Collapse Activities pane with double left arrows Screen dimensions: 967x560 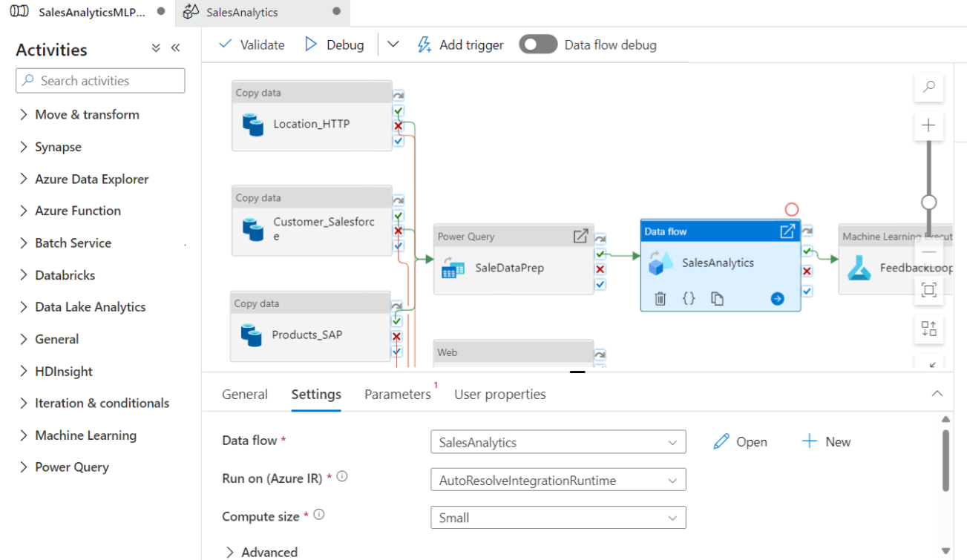[x=176, y=48]
